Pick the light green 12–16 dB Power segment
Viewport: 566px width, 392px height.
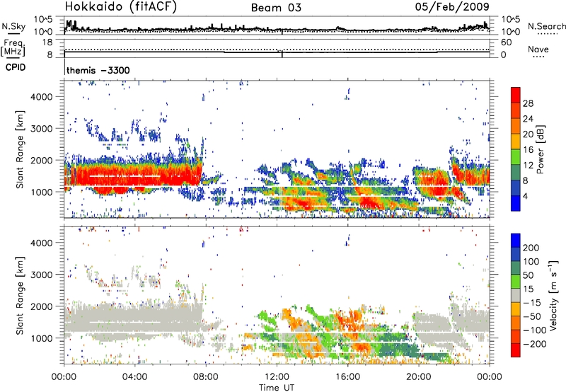[x=516, y=157]
